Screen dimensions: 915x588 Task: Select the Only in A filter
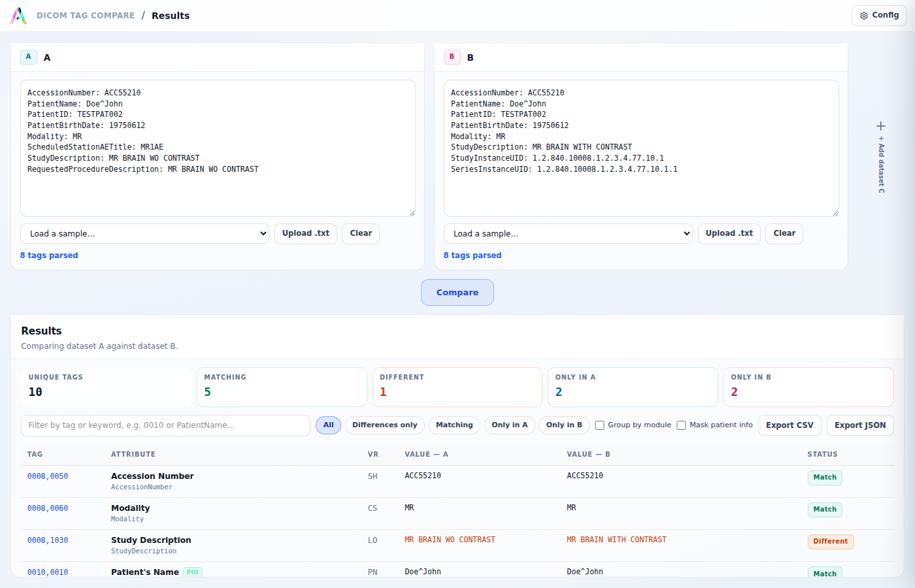(510, 425)
